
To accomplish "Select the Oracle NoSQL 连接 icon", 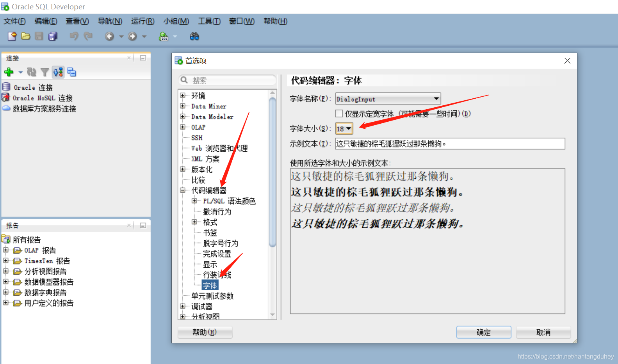I will pos(5,97).
